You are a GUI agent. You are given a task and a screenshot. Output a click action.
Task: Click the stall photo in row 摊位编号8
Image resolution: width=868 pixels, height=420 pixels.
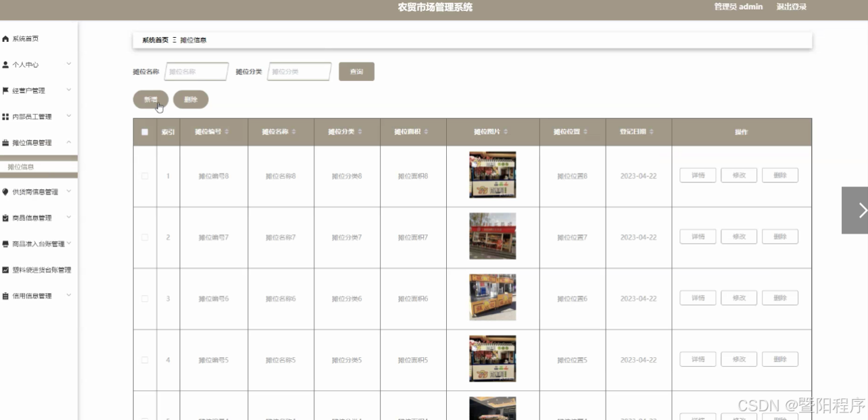pos(493,175)
